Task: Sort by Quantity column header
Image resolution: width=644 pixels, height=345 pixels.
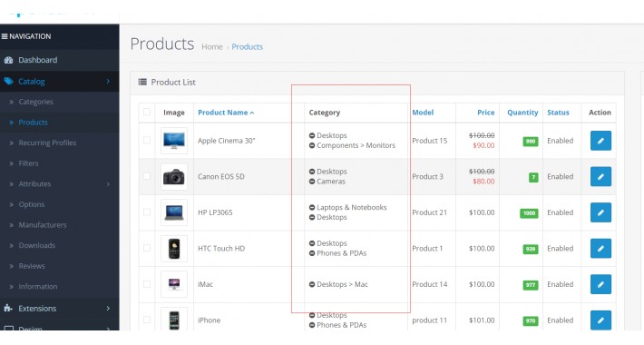Action: coord(522,113)
